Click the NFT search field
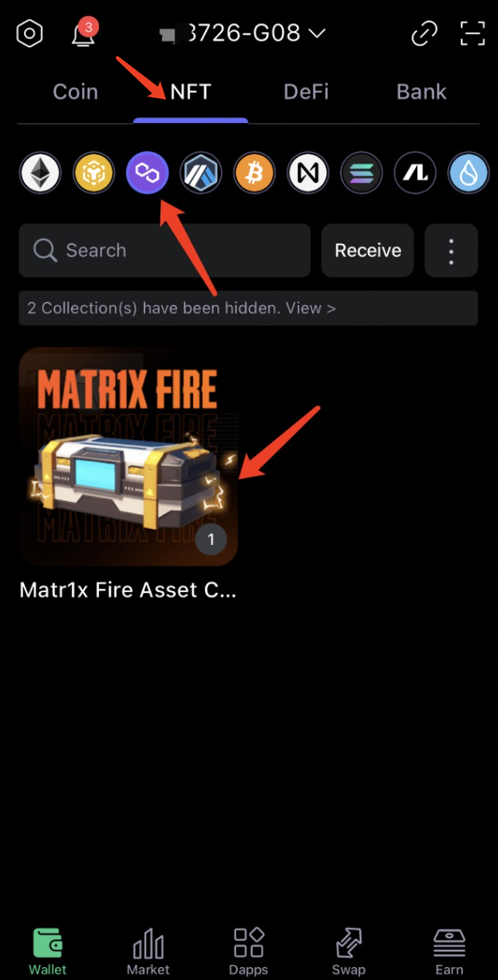This screenshot has width=498, height=980. [164, 251]
